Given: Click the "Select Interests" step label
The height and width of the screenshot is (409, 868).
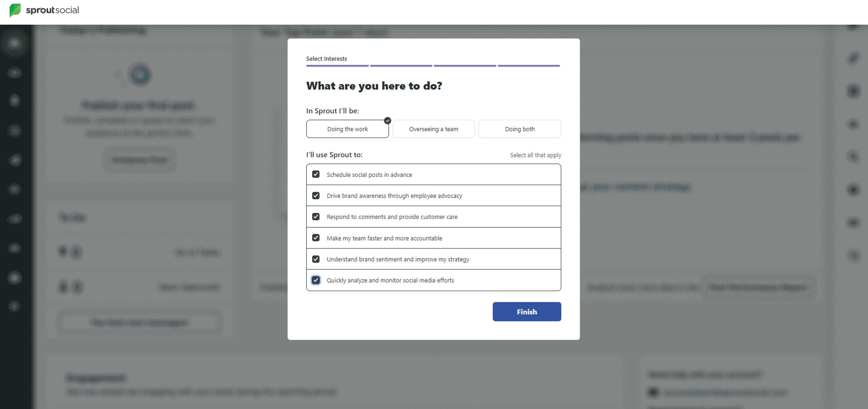Looking at the screenshot, I should pyautogui.click(x=326, y=59).
